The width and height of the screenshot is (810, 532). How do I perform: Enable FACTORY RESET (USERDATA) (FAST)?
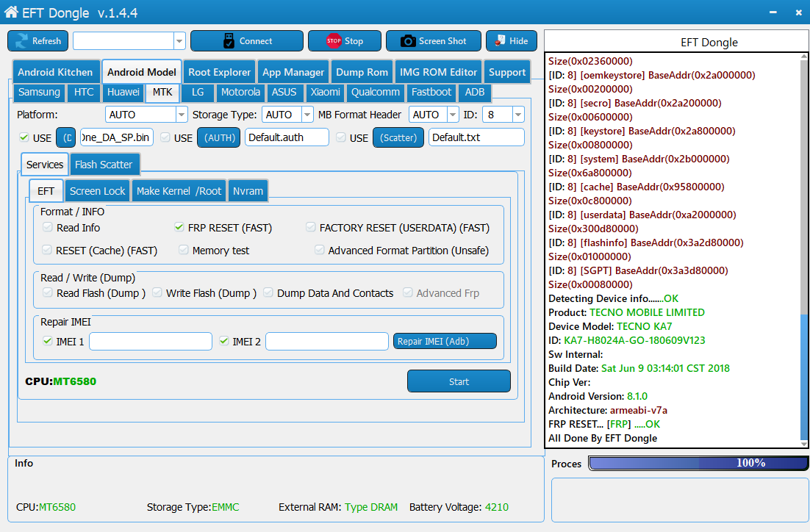point(310,227)
